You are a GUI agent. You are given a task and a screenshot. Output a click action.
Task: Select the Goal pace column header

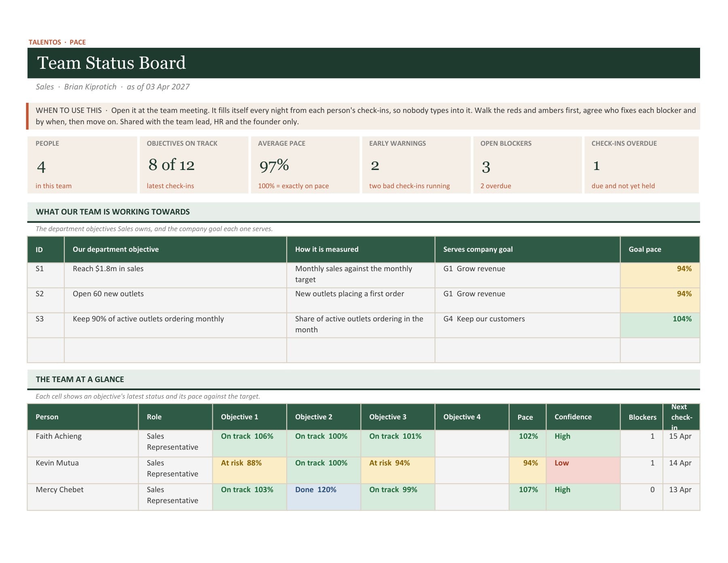[660, 249]
